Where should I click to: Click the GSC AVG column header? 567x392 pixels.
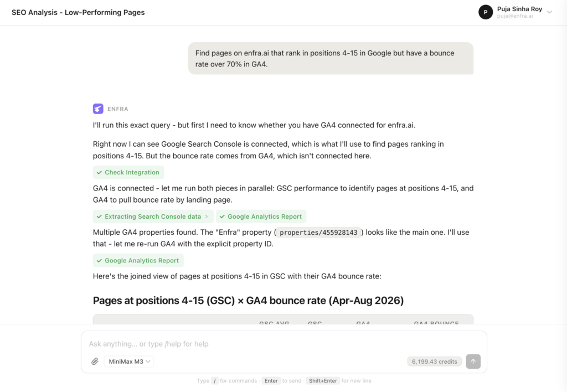pos(274,323)
